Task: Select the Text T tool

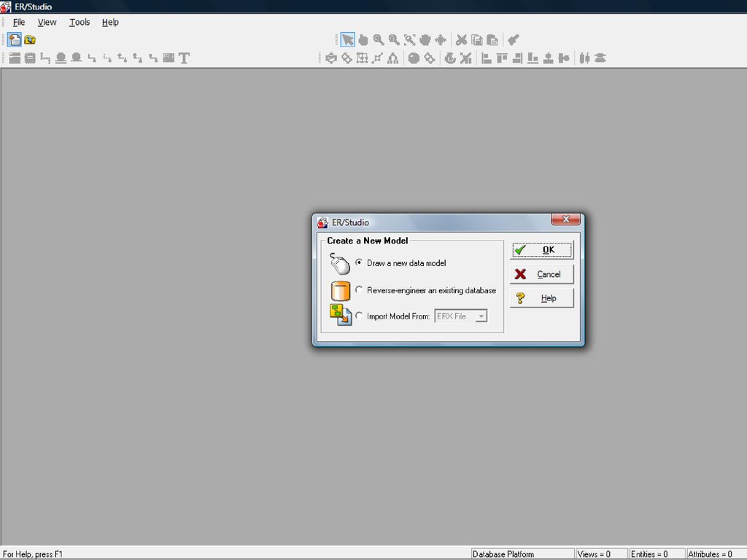Action: coord(184,58)
